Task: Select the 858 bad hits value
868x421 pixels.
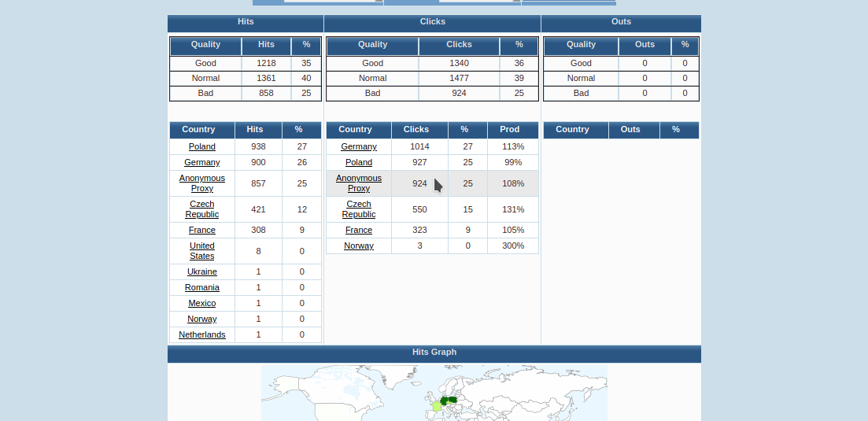Action: click(266, 93)
